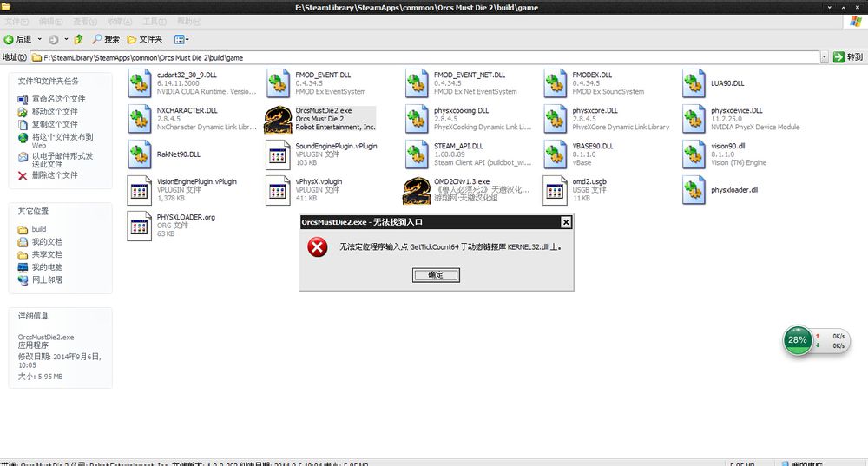Open the 文件 menu
The width and height of the screenshot is (868, 466).
click(16, 22)
